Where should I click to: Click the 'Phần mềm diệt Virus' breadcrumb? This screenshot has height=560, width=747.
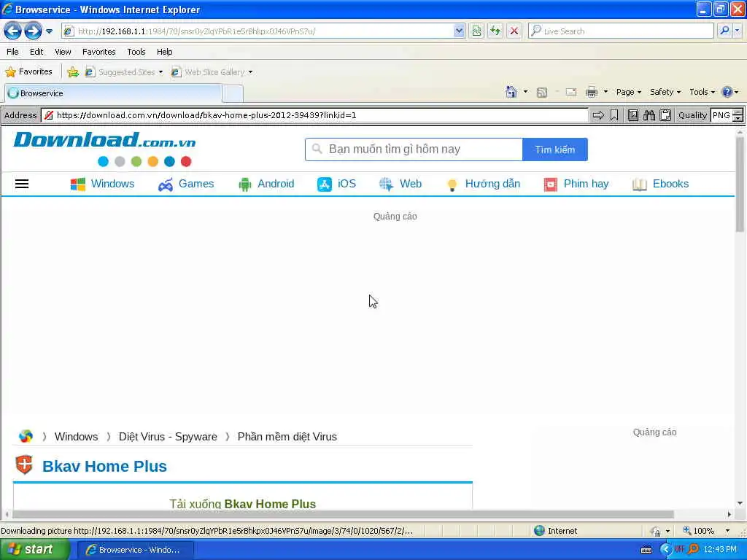coord(287,437)
